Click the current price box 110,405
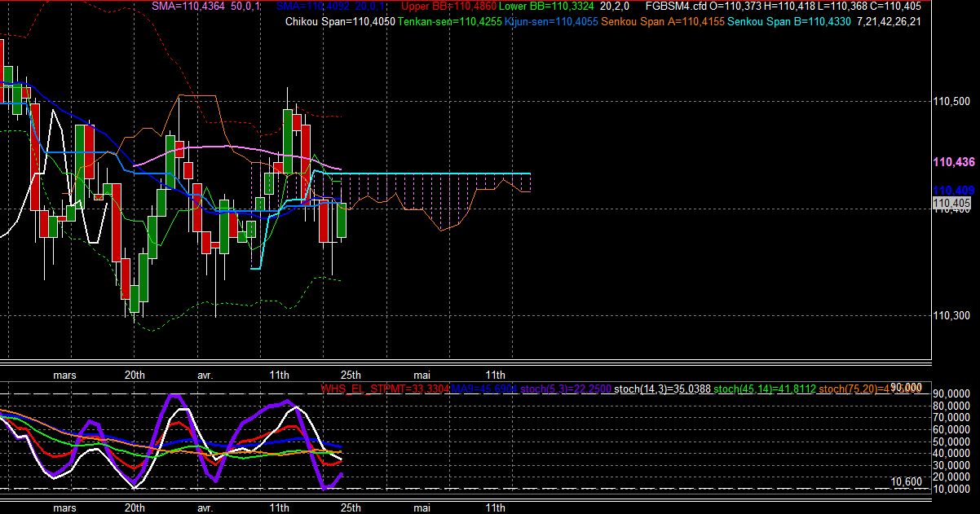The width and height of the screenshot is (980, 514). tap(951, 203)
